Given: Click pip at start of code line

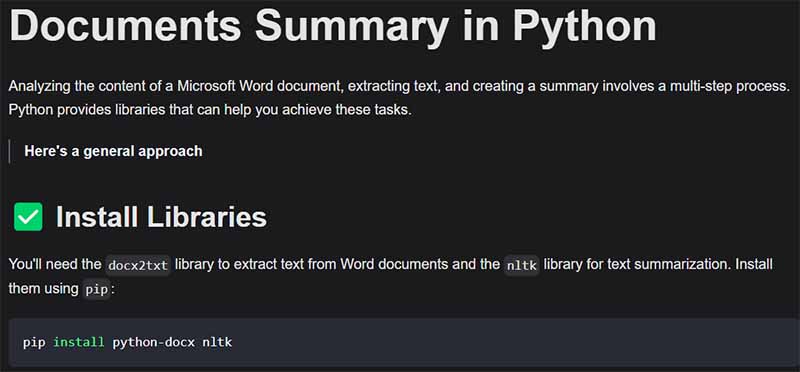Looking at the screenshot, I should [x=34, y=342].
